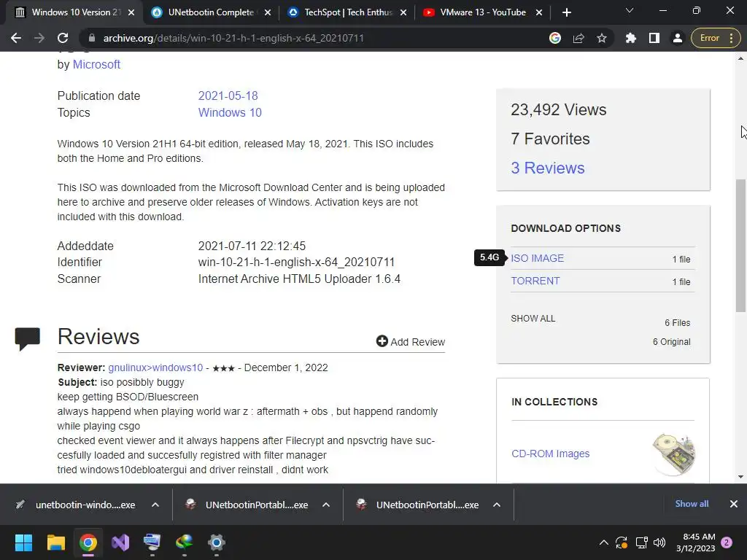747x560 pixels.
Task: Click the Reviews speech bubble icon
Action: [27, 339]
